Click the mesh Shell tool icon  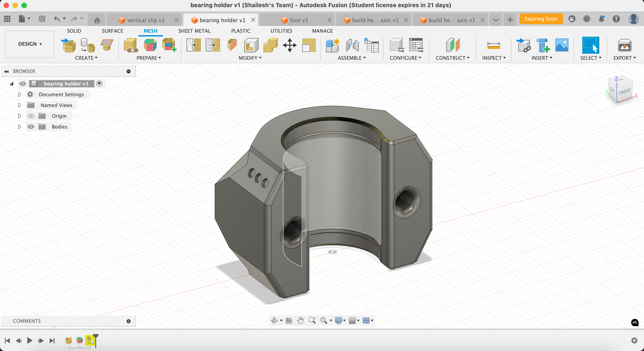click(x=251, y=45)
